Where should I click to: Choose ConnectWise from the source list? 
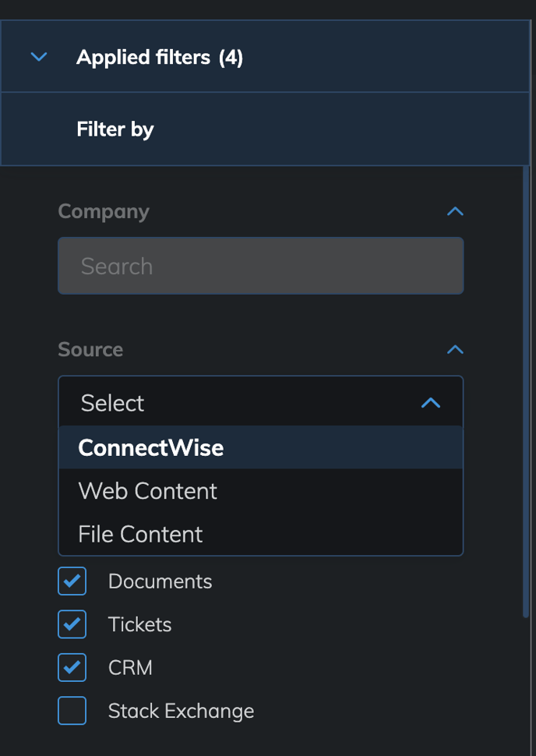click(261, 447)
